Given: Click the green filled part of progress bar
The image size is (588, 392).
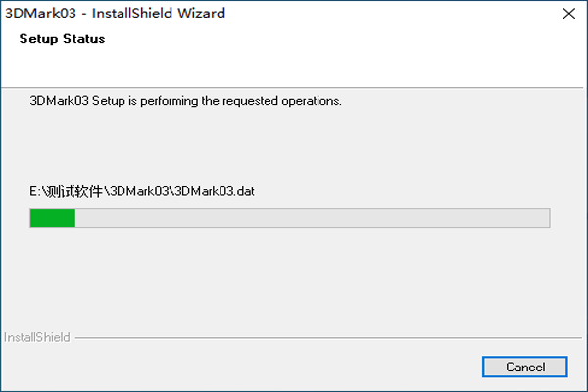Looking at the screenshot, I should point(53,218).
